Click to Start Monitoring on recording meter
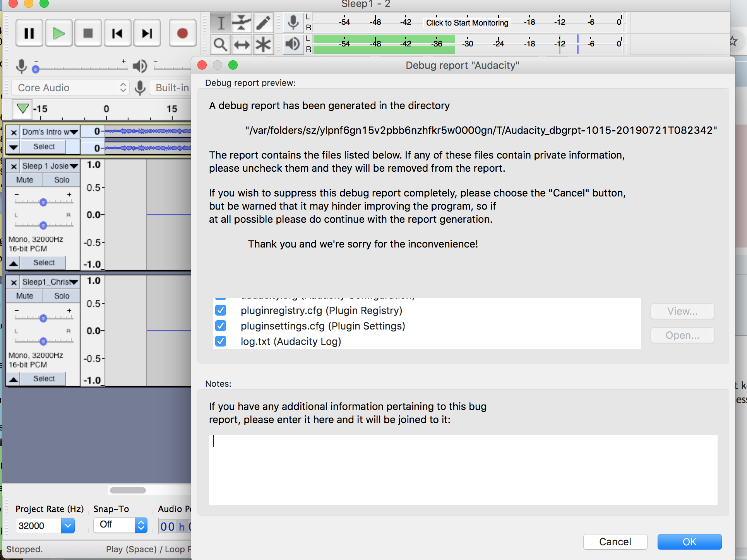 (467, 23)
